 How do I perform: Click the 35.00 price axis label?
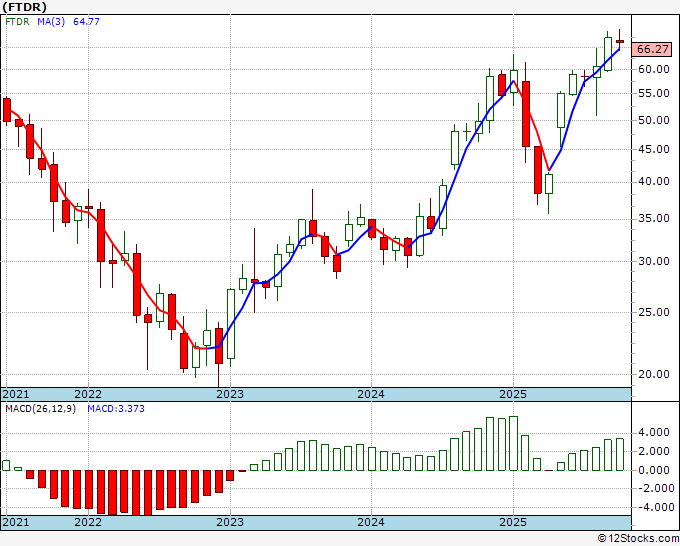654,218
